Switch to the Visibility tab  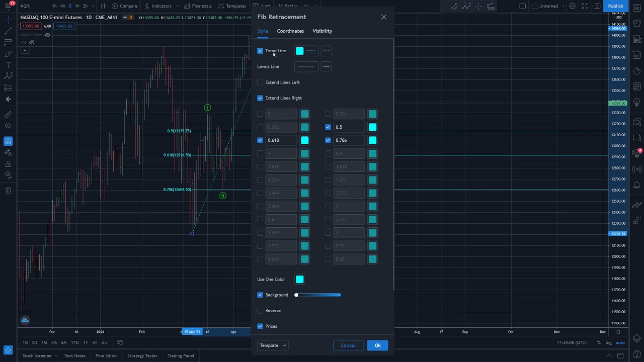[x=322, y=31]
